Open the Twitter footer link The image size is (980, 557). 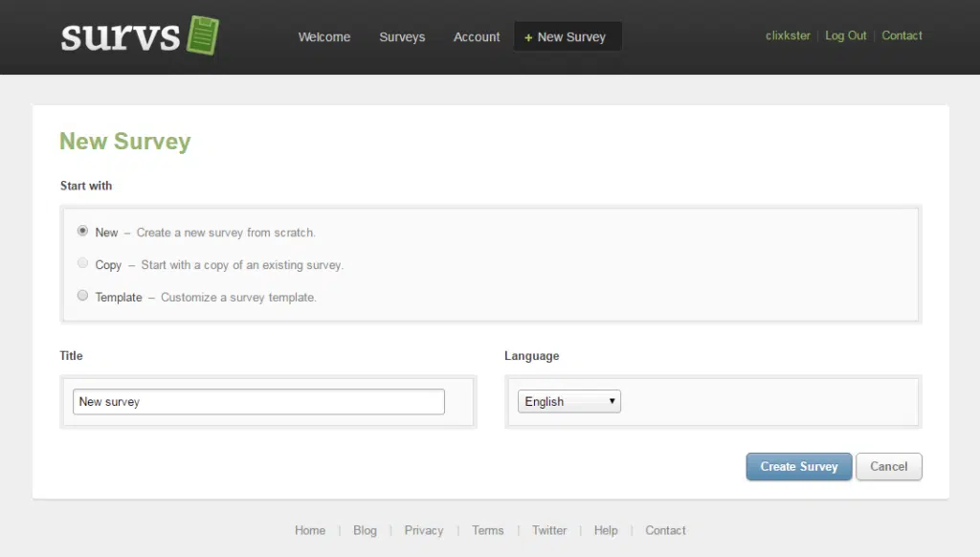click(x=549, y=530)
